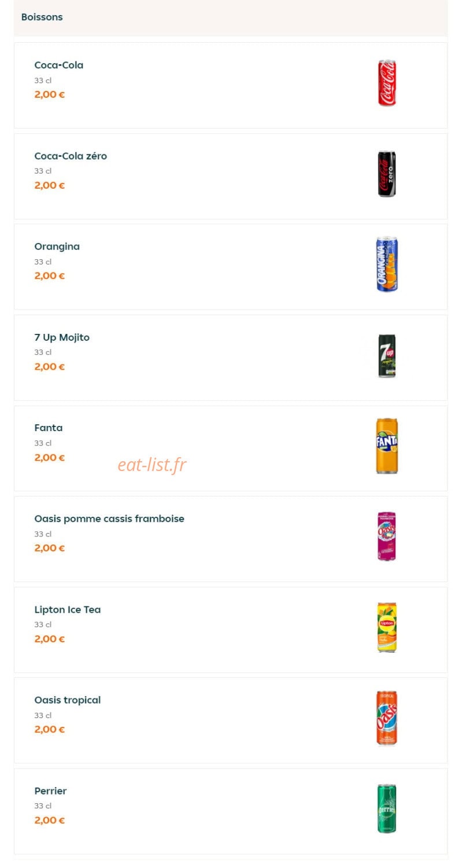Viewport: 455px width, 868px height.
Task: Select the yellow Lipton Ice Tea can image
Action: coord(387,627)
